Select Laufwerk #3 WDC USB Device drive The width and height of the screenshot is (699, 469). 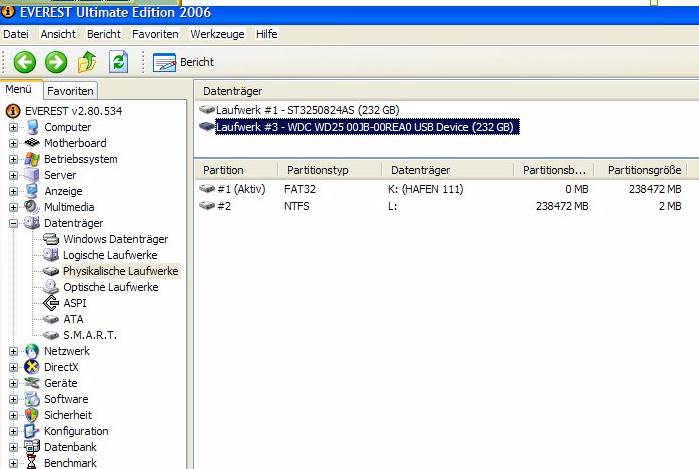(x=367, y=127)
